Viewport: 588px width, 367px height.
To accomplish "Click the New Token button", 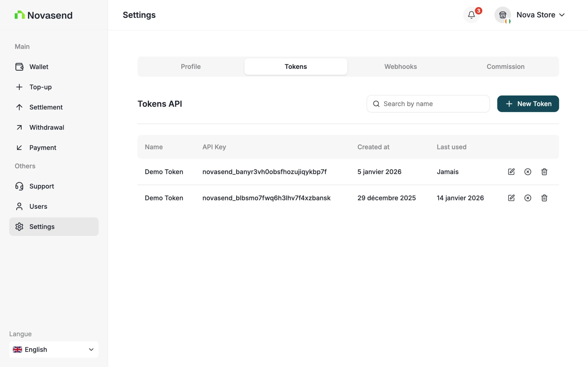I will click(528, 104).
